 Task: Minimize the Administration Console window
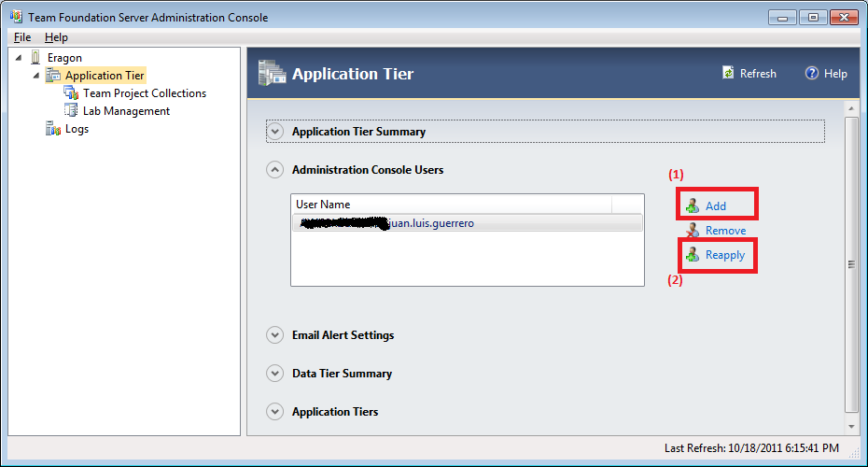coord(782,18)
